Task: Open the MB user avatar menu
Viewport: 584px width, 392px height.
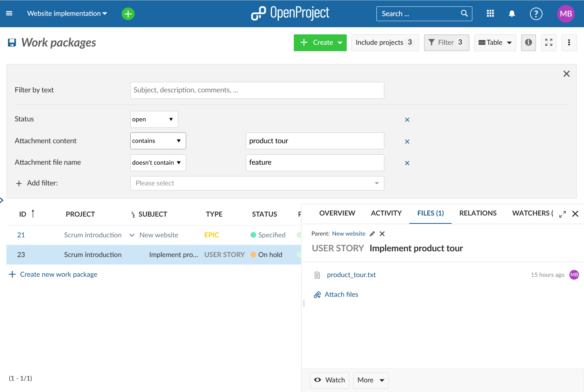Action: 565,14
